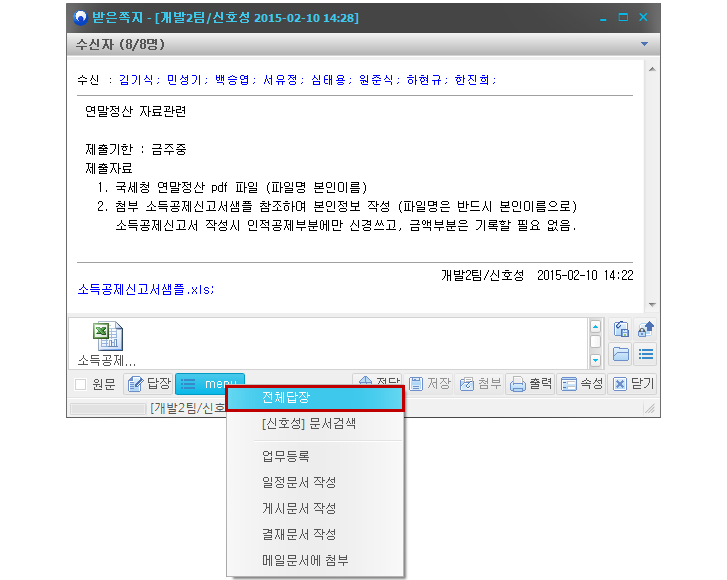
Task: Click the 답장 reply button
Action: tap(148, 384)
